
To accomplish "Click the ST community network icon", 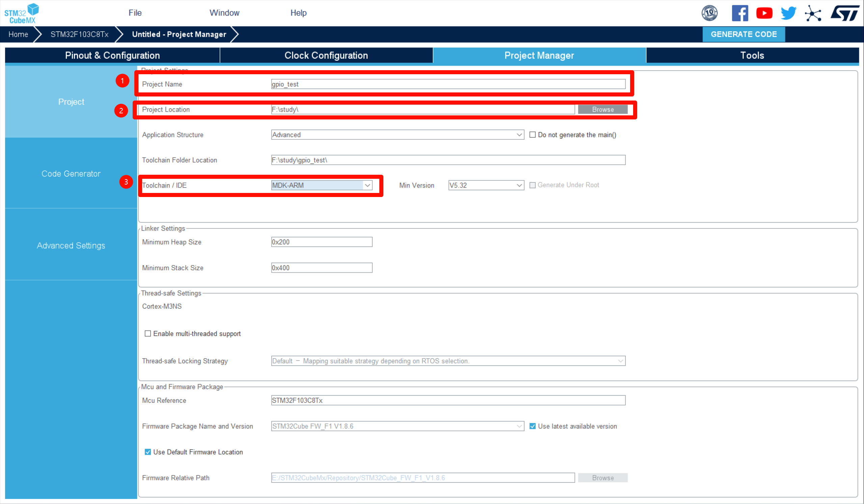I will tap(813, 13).
